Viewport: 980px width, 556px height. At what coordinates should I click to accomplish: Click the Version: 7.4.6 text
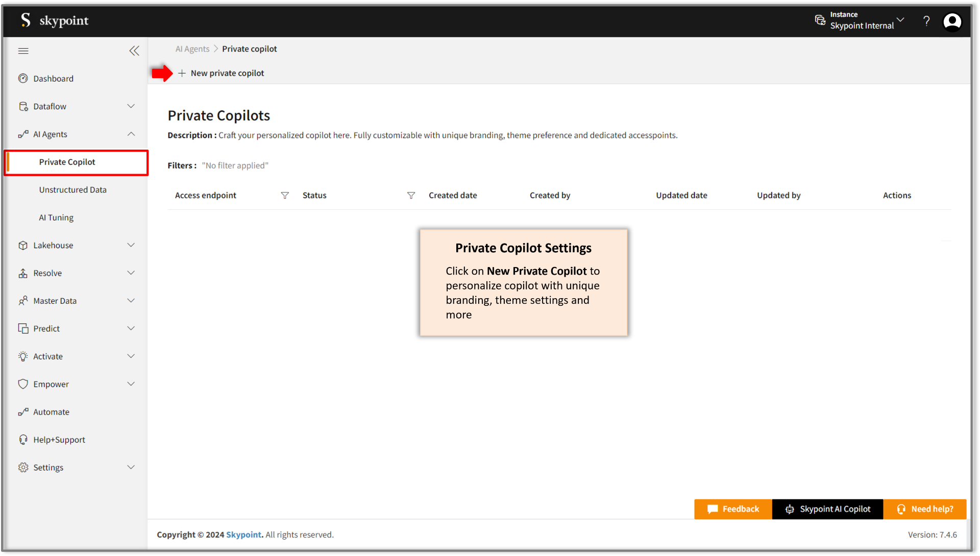[x=932, y=535]
